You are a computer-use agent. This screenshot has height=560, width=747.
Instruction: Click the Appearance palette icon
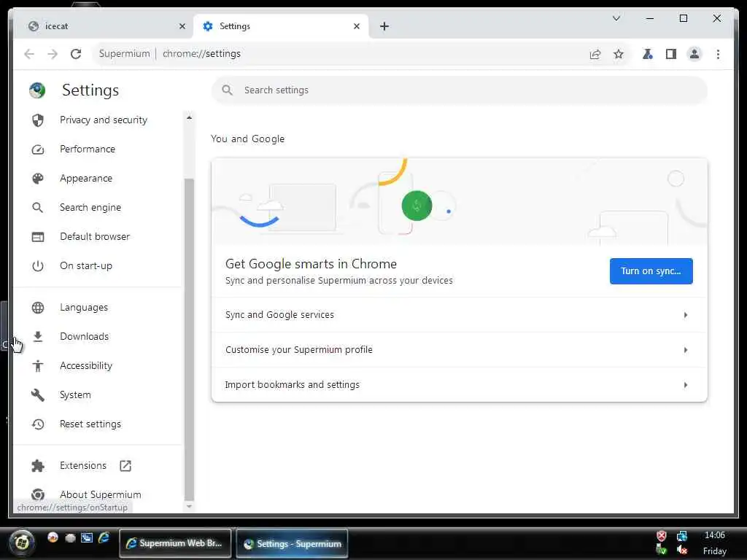pyautogui.click(x=38, y=179)
